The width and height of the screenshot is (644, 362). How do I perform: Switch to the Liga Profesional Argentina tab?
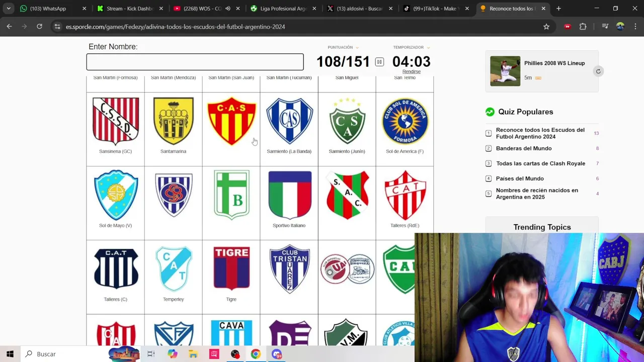click(x=283, y=9)
